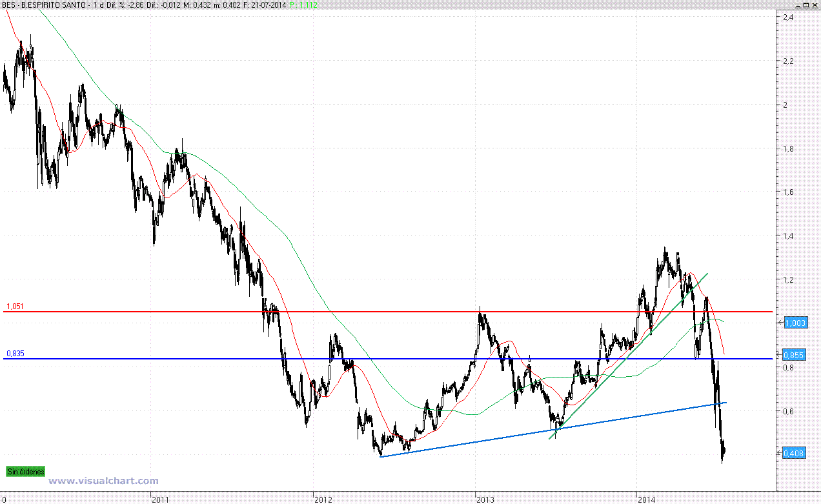821x504 pixels.
Task: Click the '1 d' timeframe text in header
Action: pos(98,5)
